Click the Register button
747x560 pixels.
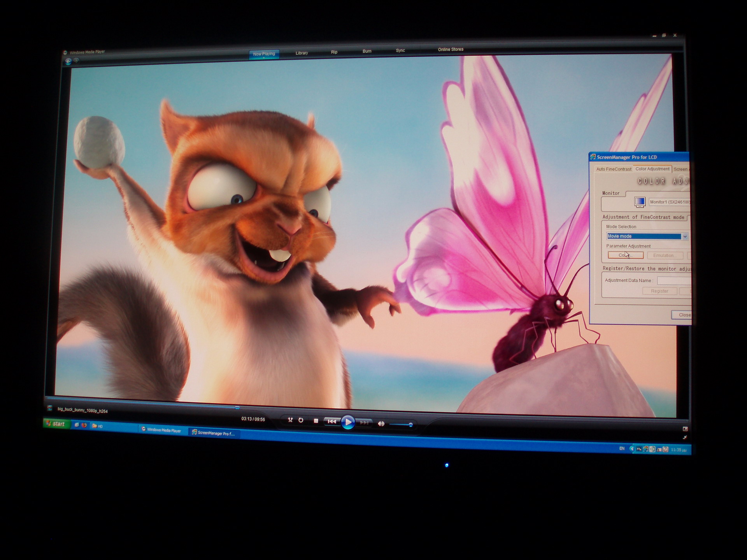(x=659, y=291)
